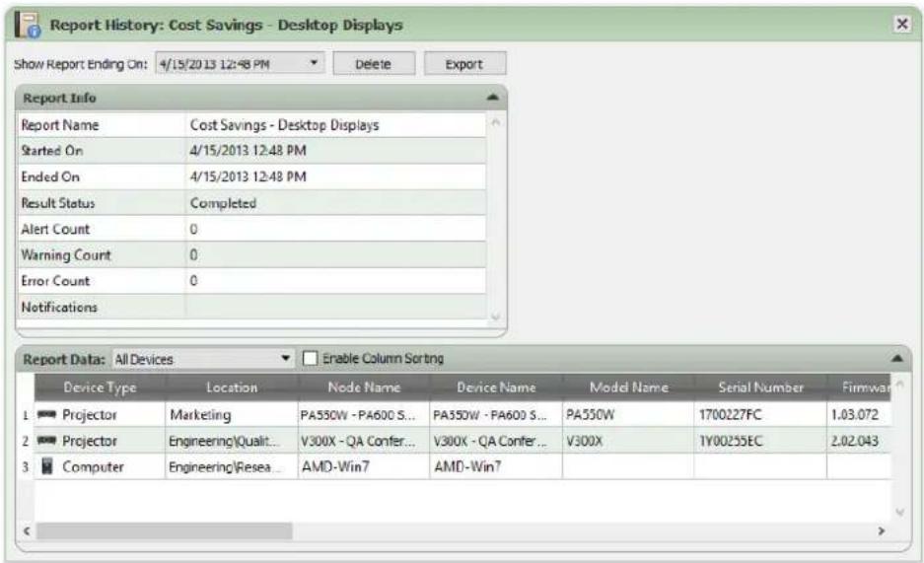Screen dimensions: 924x563
Task: Click the Model Name column header
Action: click(x=629, y=387)
